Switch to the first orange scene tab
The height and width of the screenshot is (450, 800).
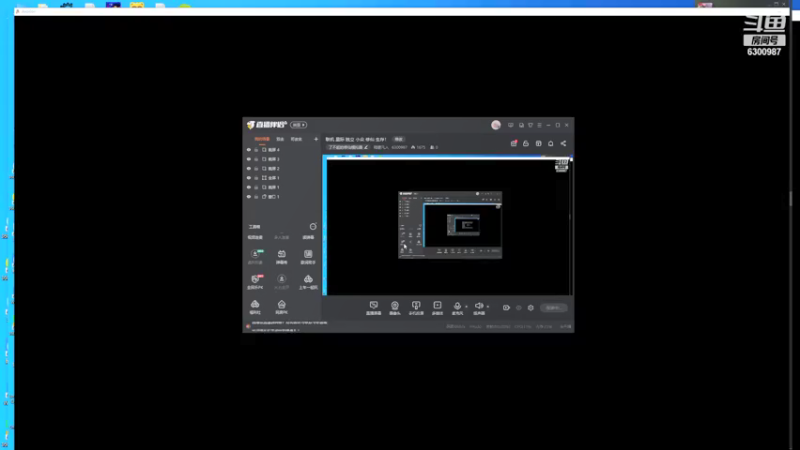click(262, 139)
